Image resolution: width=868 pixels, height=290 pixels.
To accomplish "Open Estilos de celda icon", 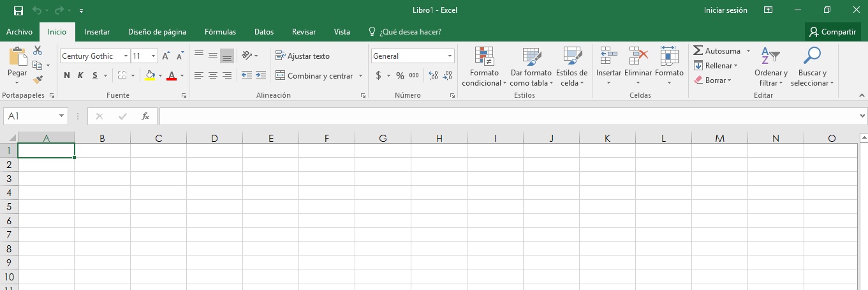I will pos(572,56).
